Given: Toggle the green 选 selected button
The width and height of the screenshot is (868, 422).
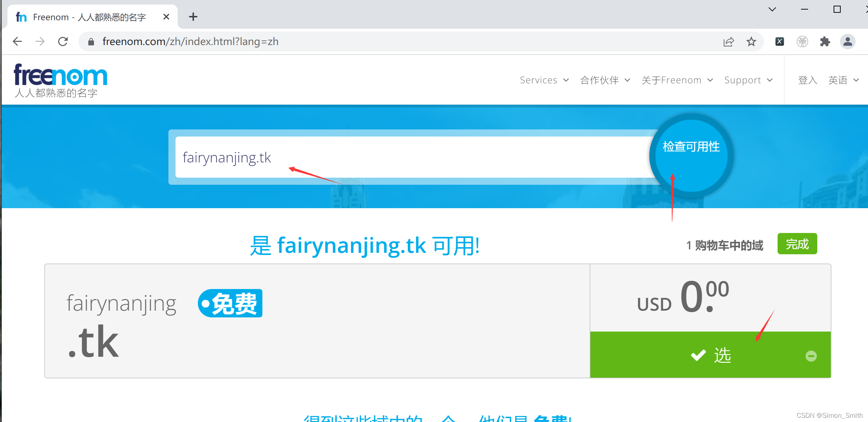Looking at the screenshot, I should (710, 355).
